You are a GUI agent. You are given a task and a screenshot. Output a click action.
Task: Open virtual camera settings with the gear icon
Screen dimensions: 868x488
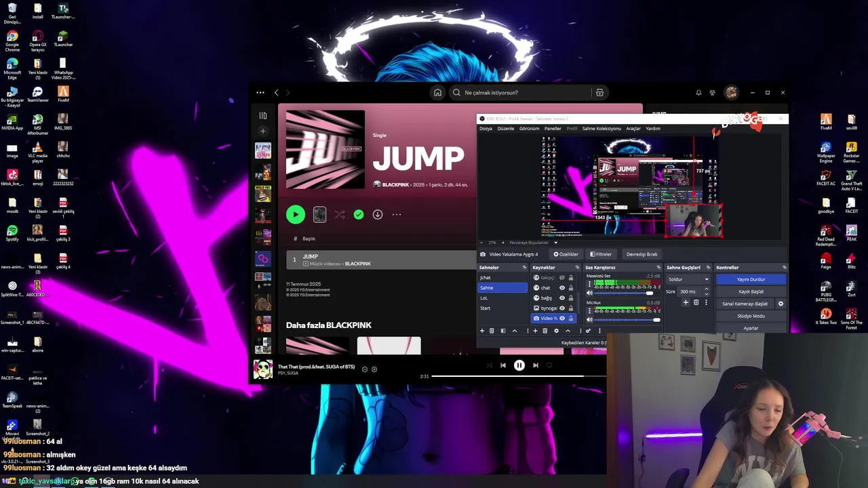coord(781,304)
